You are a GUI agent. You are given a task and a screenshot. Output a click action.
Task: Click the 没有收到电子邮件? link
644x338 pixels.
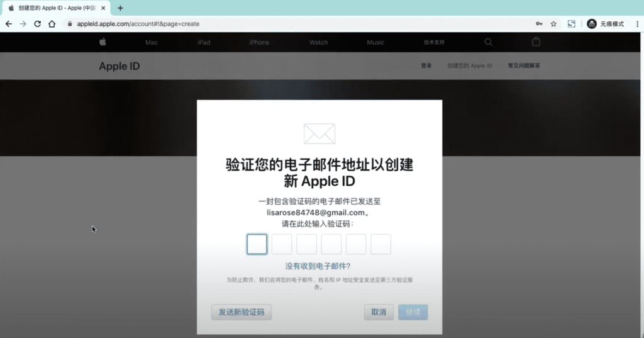pyautogui.click(x=318, y=266)
